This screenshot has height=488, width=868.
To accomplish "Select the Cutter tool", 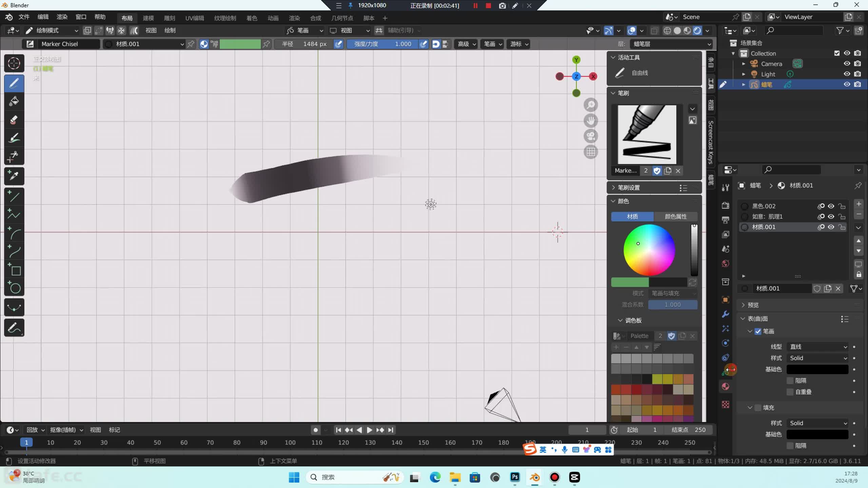I will 14,156.
